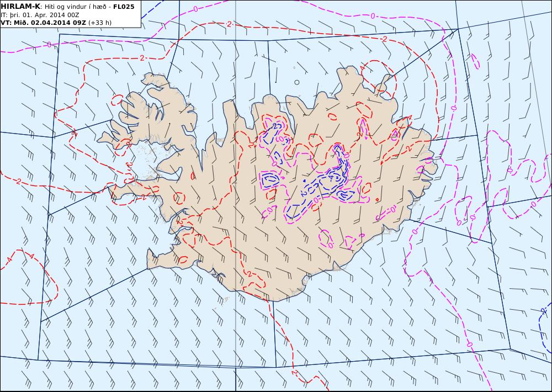Select the FL025 flight level label
Viewport: 552px width, 392px height.
coord(124,7)
